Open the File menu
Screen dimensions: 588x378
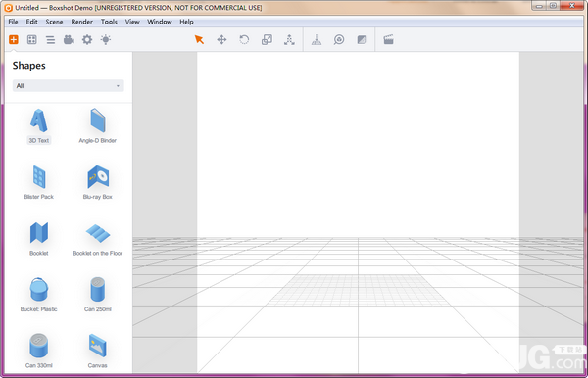point(13,22)
